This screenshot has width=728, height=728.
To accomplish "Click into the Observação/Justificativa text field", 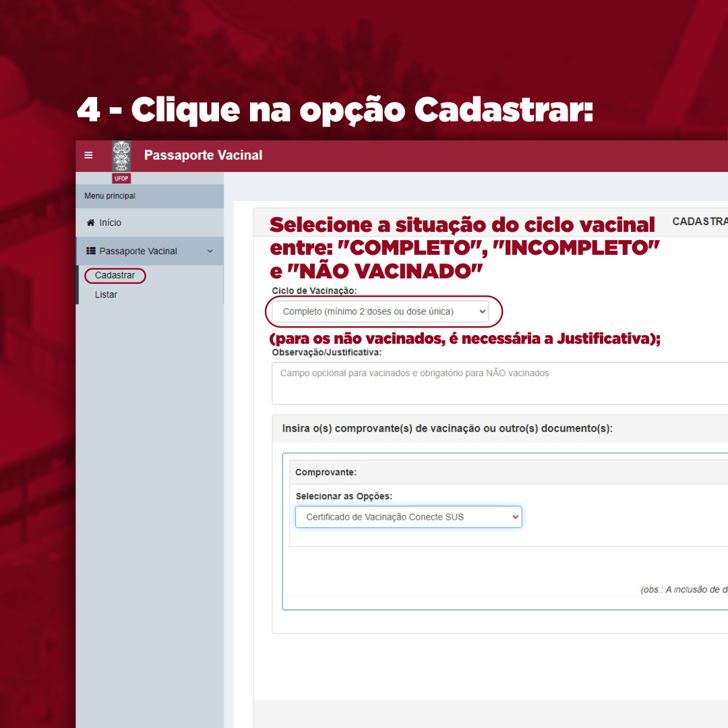I will [x=499, y=384].
